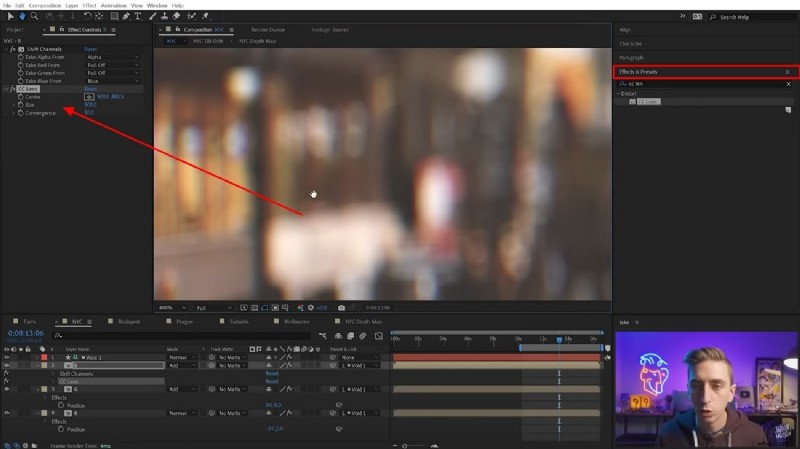Toggle stopwatch for CC Lens Size
The width and height of the screenshot is (800, 449).
point(21,105)
